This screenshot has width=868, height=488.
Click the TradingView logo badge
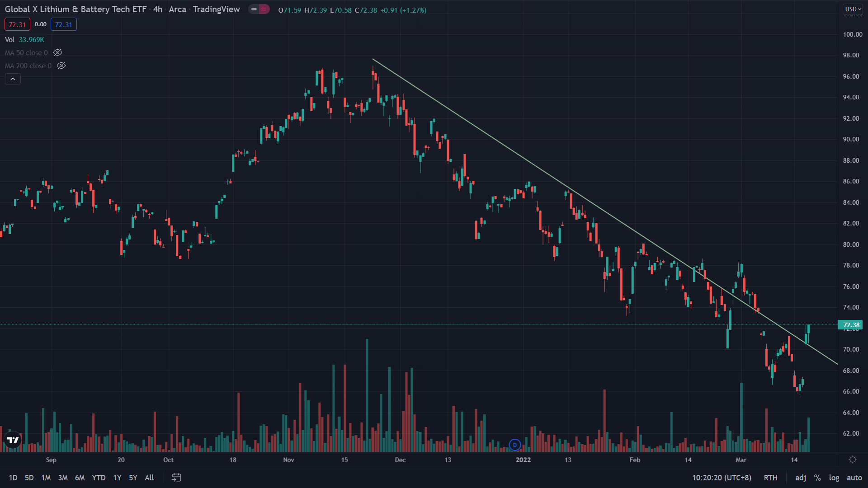pyautogui.click(x=13, y=440)
